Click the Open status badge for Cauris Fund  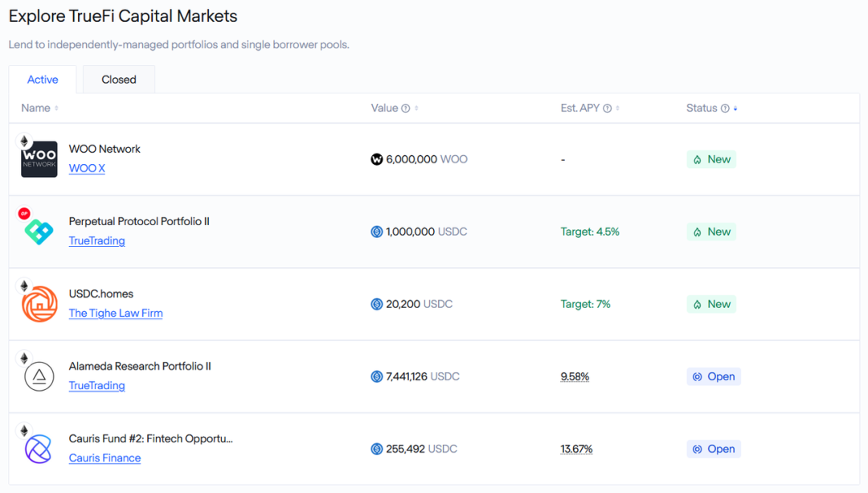[x=714, y=449]
